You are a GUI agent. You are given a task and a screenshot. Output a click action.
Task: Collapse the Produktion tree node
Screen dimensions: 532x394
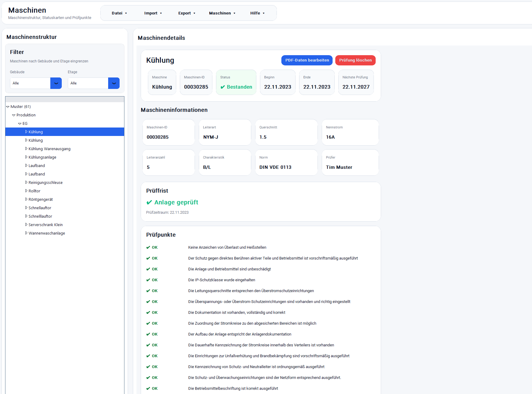[x=14, y=115]
